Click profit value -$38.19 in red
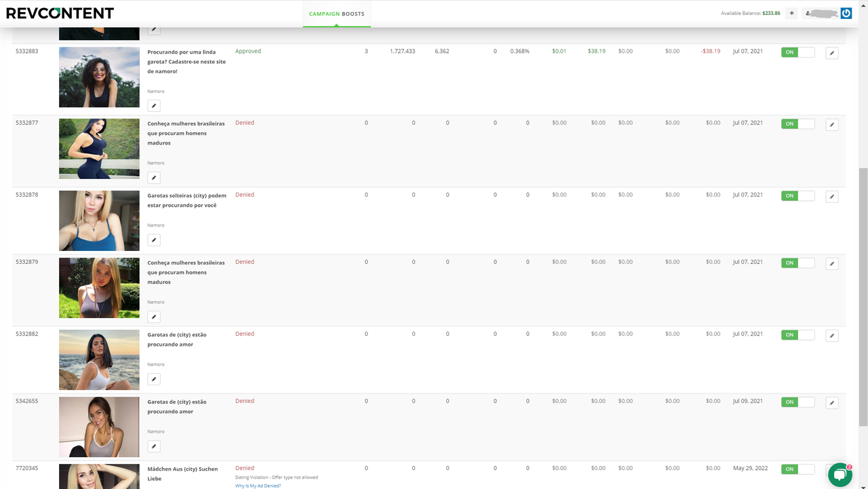The width and height of the screenshot is (868, 489). pos(711,52)
